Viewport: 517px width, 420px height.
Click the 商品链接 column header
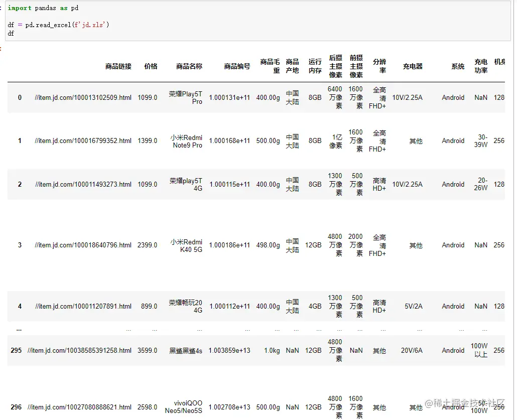[118, 66]
